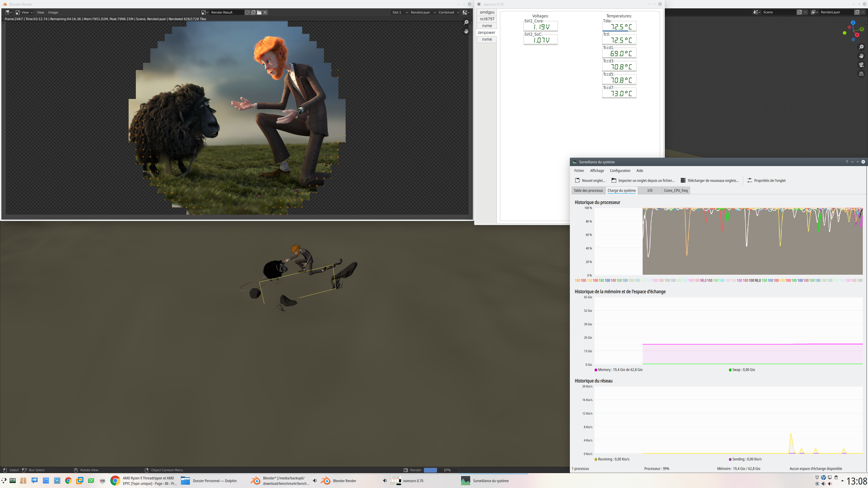Click the Y axis on the viewport gizmo
868x488 pixels.
pos(862,29)
